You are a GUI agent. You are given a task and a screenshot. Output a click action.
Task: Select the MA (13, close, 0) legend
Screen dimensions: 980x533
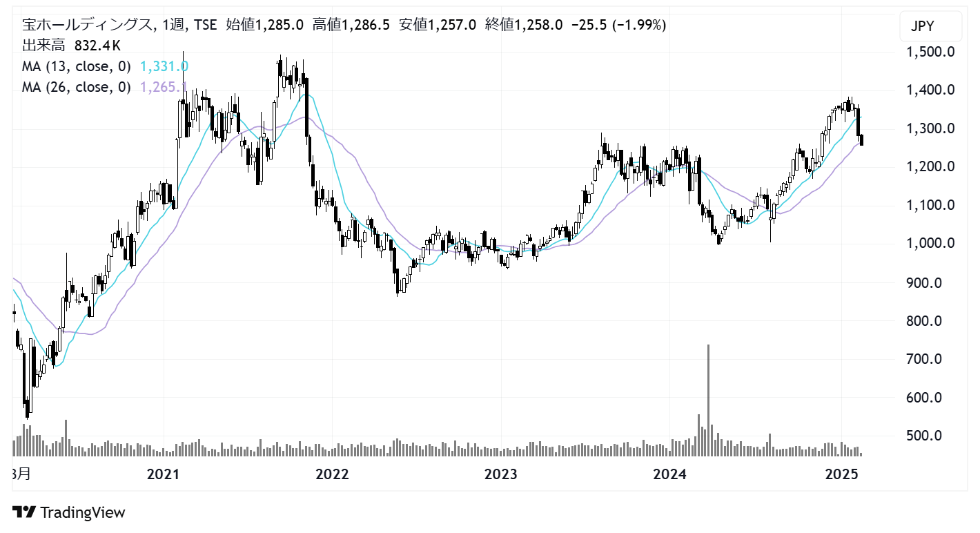point(77,66)
